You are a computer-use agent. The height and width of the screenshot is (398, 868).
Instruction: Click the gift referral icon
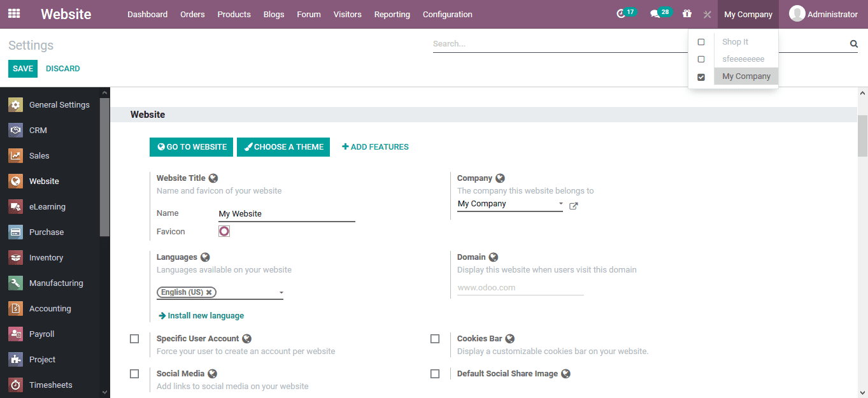(x=687, y=13)
